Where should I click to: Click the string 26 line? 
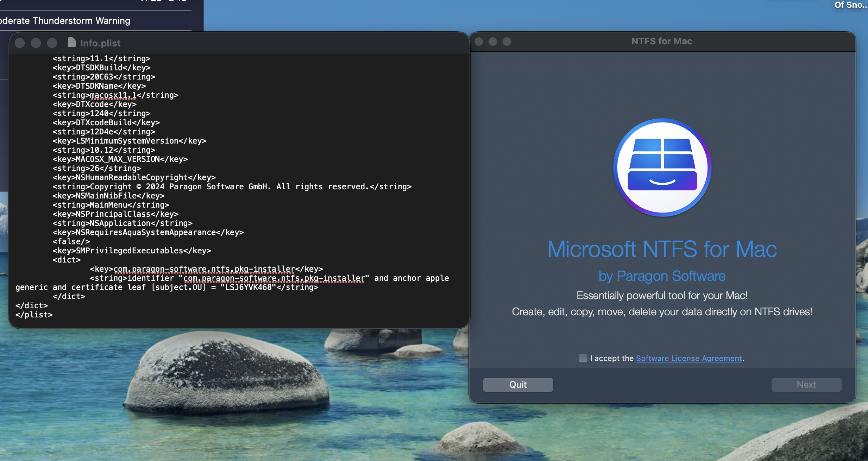click(97, 168)
